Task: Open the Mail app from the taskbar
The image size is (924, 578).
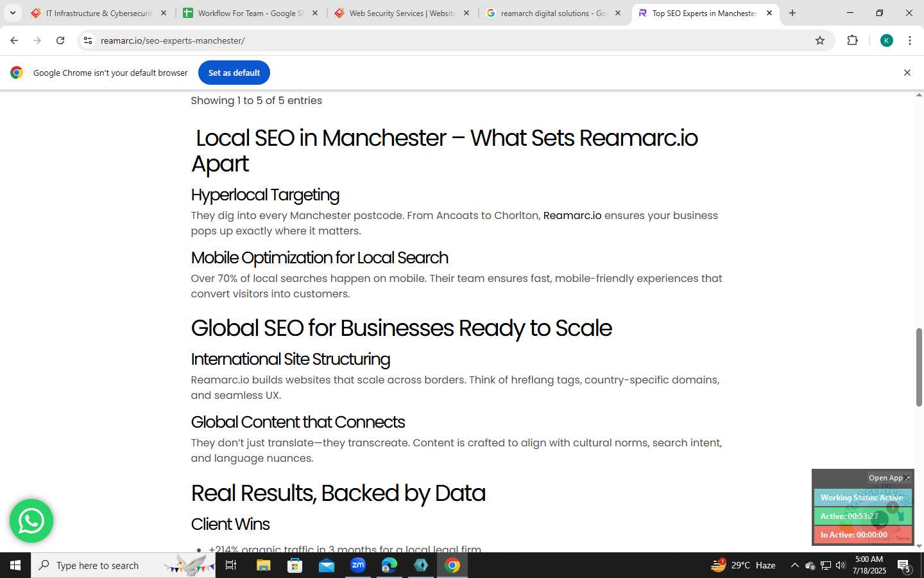Action: [x=326, y=565]
